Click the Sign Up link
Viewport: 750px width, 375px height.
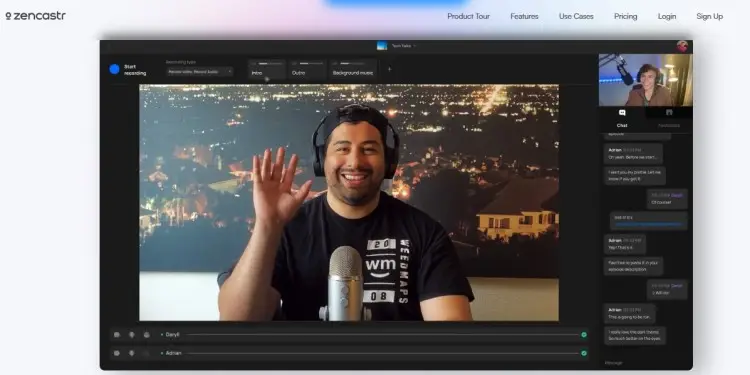point(709,16)
